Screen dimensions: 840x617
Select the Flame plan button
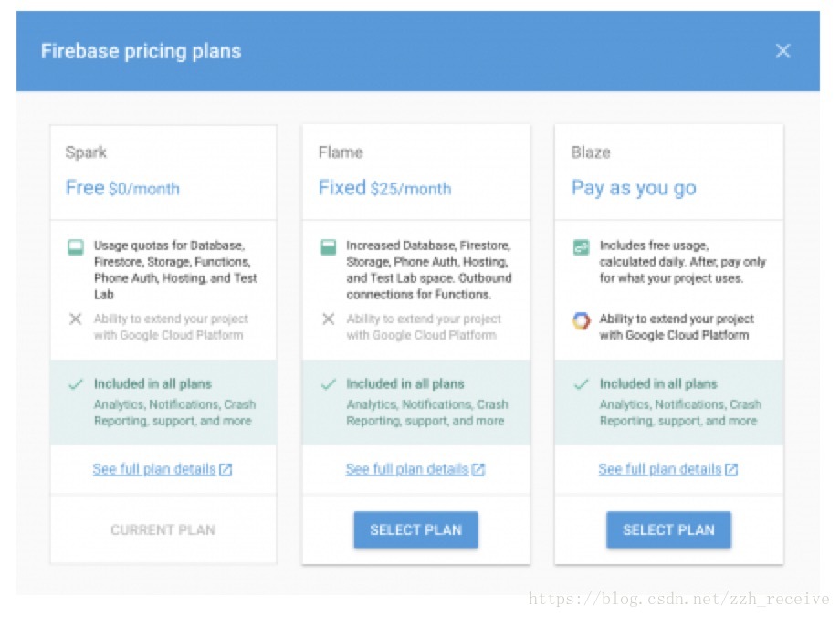[415, 529]
